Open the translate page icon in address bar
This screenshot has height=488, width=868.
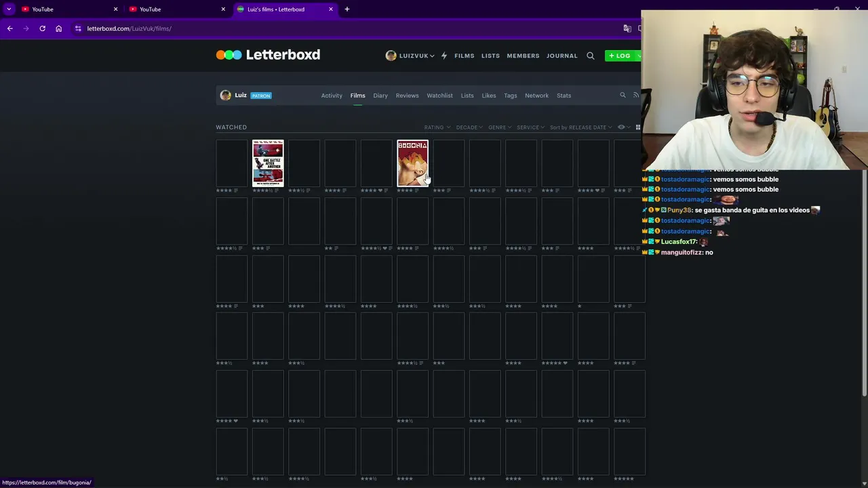(627, 28)
